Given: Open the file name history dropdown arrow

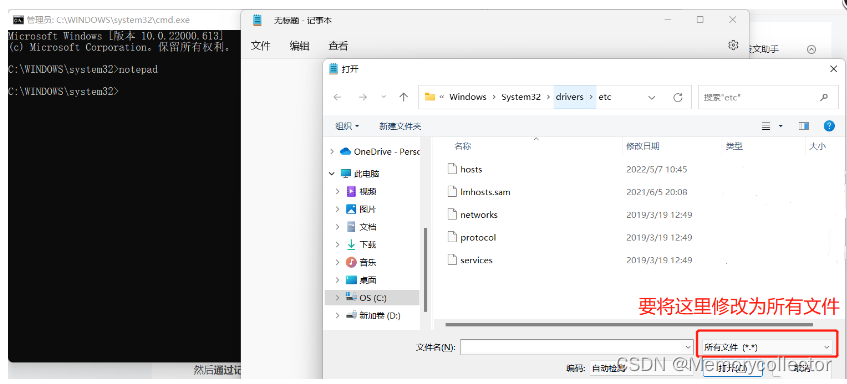Looking at the screenshot, I should pyautogui.click(x=688, y=347).
